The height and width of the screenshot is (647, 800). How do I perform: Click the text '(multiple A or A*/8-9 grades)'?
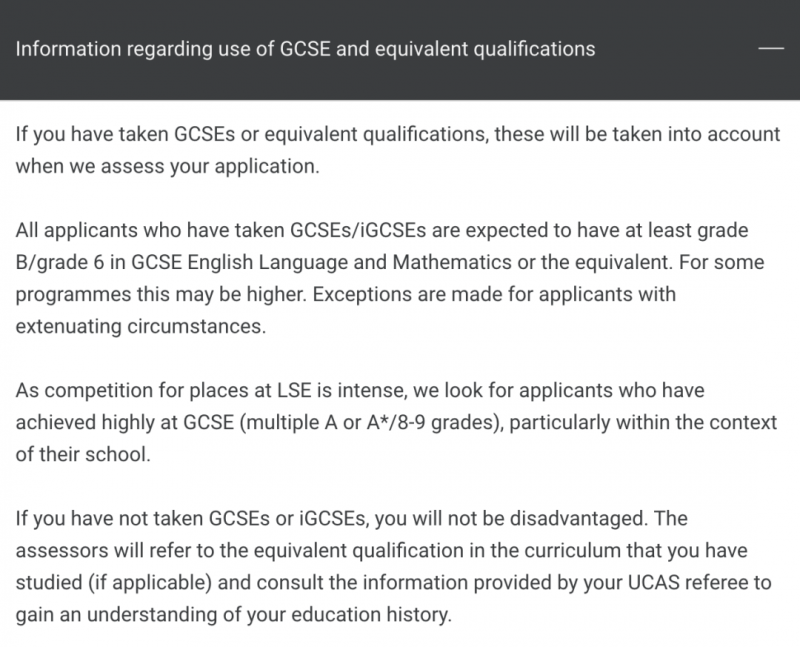[x=371, y=422]
